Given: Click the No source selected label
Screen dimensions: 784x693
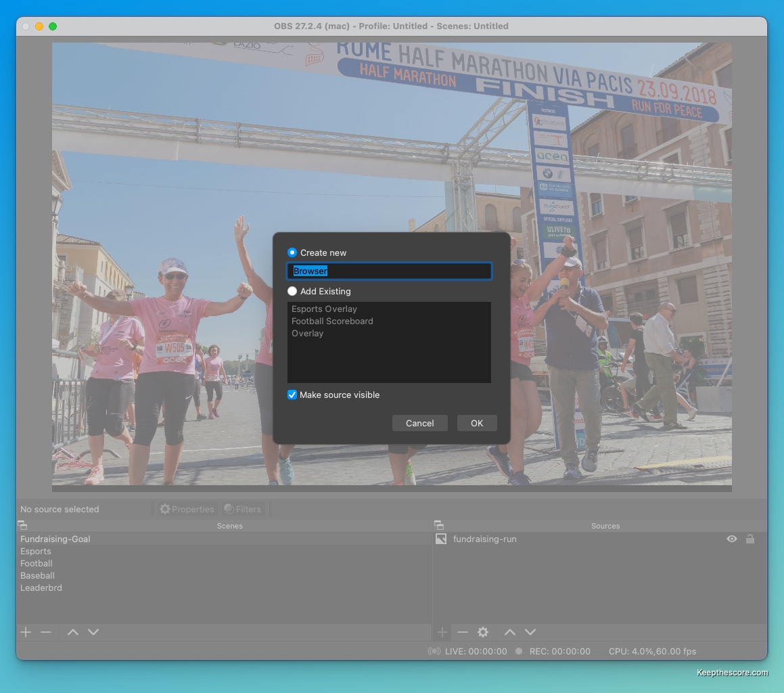Looking at the screenshot, I should (60, 509).
